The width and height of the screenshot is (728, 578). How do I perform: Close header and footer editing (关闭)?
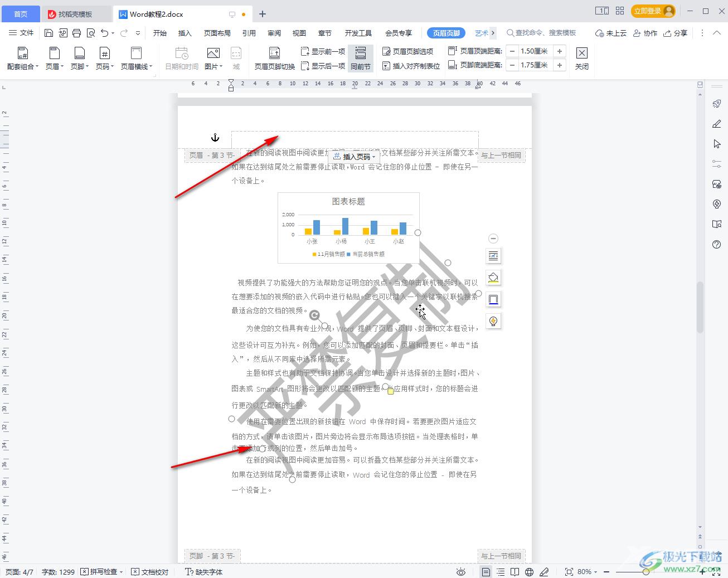pos(582,59)
